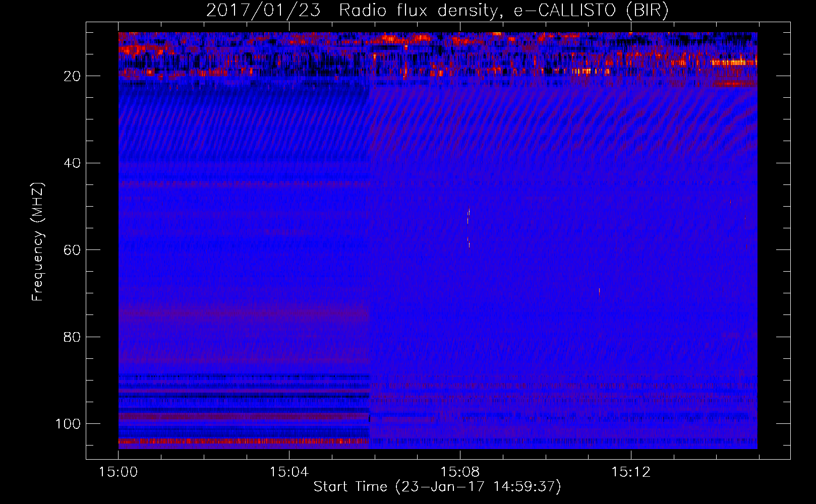
Task: Click the 60 frequency tick label
Action: [72, 250]
